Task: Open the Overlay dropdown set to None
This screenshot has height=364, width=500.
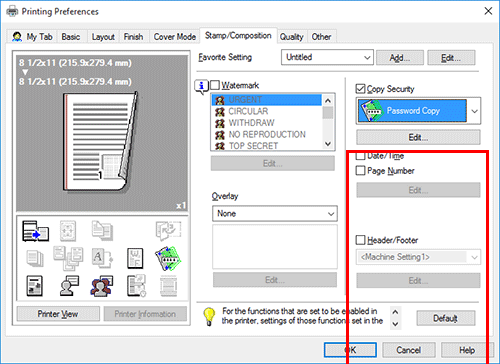Action: point(275,214)
